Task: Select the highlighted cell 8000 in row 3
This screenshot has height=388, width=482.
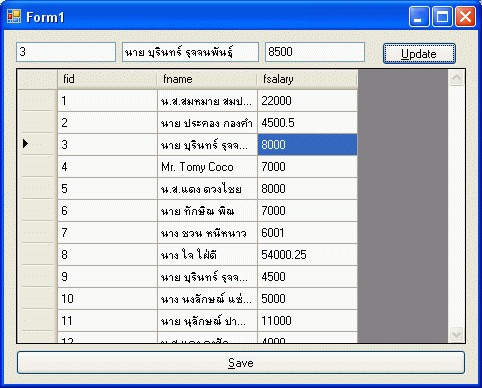Action: pos(307,145)
